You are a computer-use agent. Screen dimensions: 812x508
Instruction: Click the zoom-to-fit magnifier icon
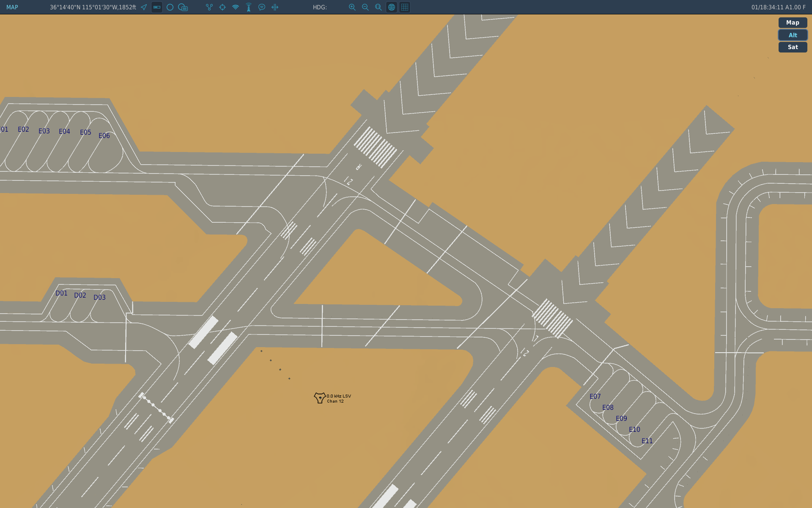pyautogui.click(x=379, y=7)
